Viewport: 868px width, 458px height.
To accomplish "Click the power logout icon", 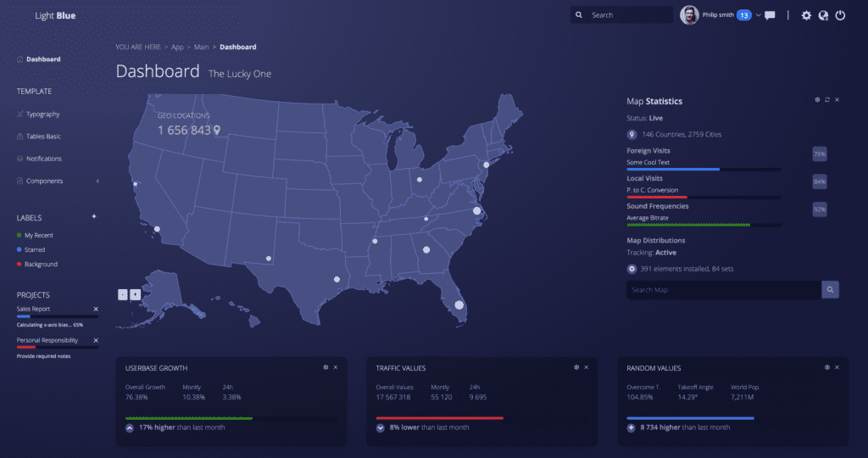I will click(x=840, y=15).
